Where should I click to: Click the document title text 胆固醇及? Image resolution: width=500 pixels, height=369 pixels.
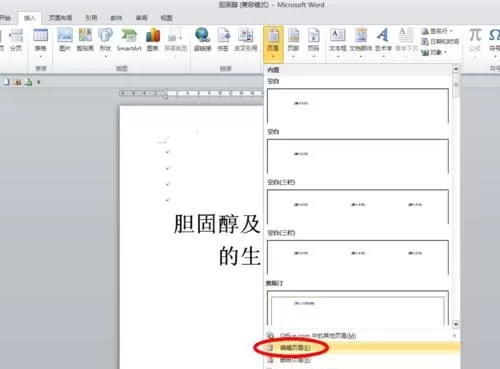click(x=217, y=224)
